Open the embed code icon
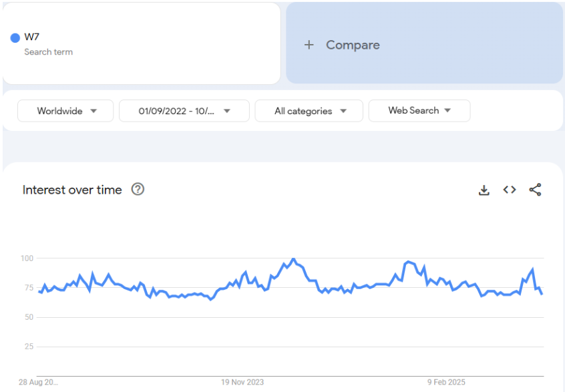This screenshot has width=565, height=392. 510,190
